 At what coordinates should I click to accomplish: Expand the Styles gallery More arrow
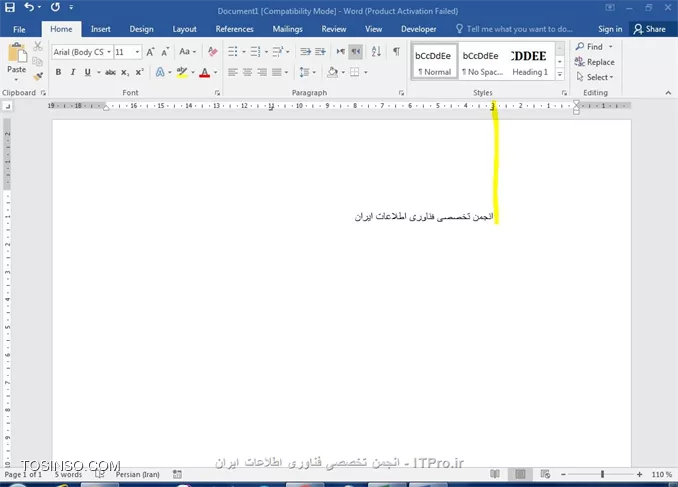tap(560, 74)
